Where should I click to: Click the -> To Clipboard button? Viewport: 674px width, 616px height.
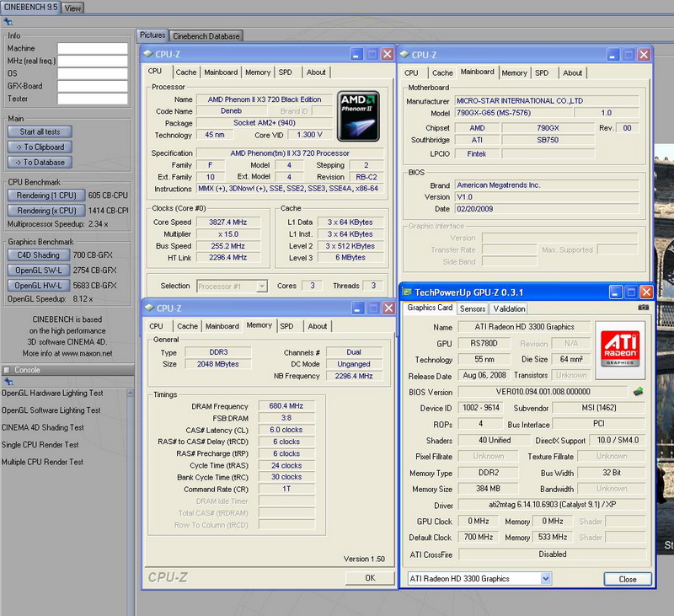click(40, 147)
